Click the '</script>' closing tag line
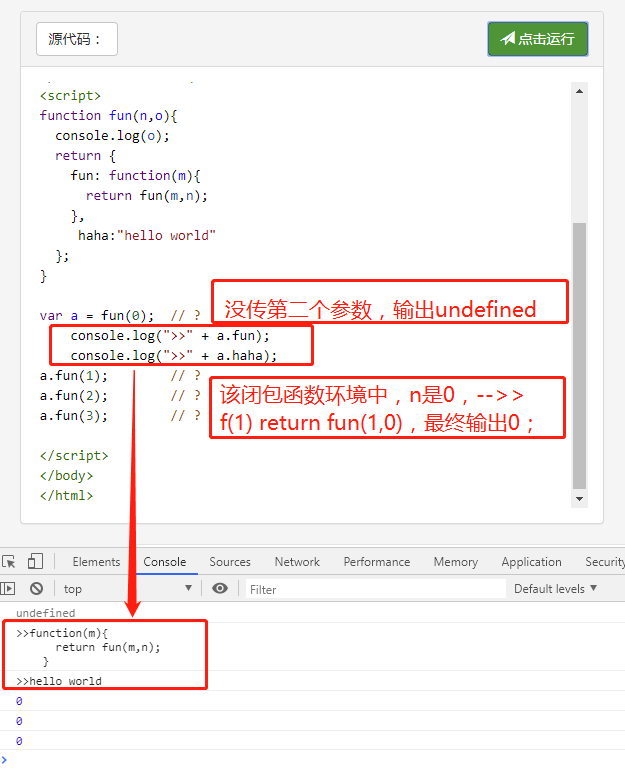 coord(74,456)
